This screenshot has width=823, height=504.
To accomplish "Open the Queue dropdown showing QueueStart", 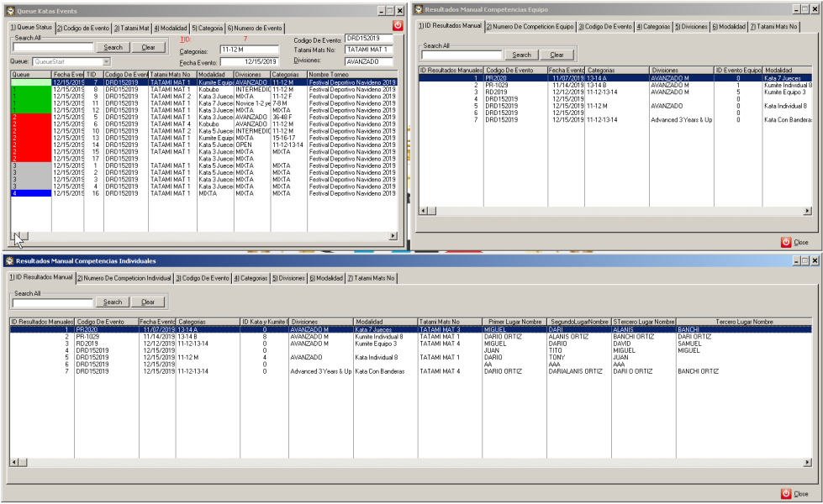I will 106,62.
